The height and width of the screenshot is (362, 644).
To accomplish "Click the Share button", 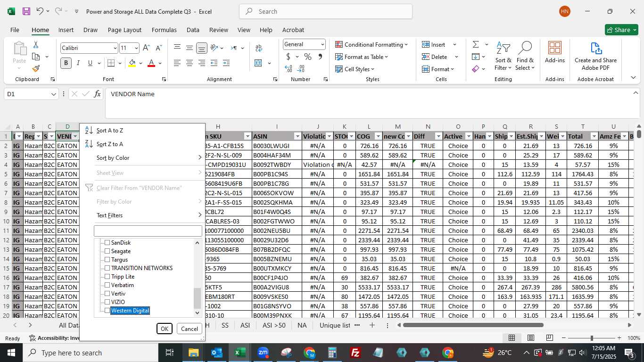I will (621, 30).
